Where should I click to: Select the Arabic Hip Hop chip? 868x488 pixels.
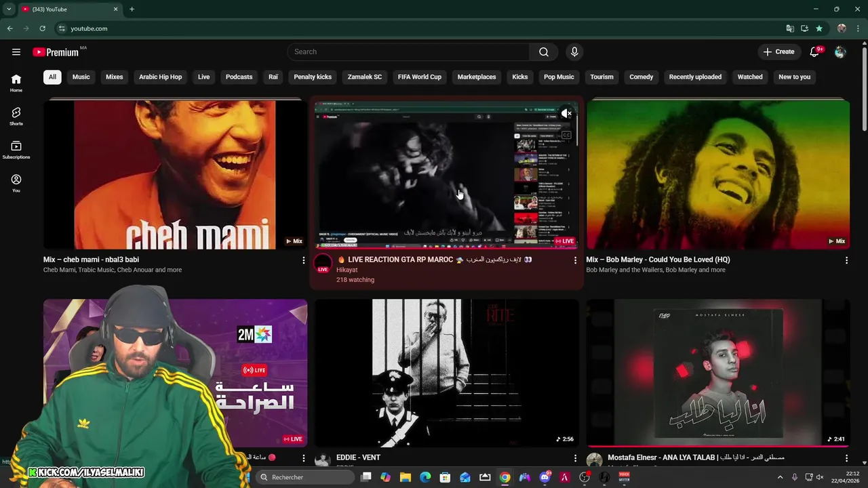coord(161,77)
